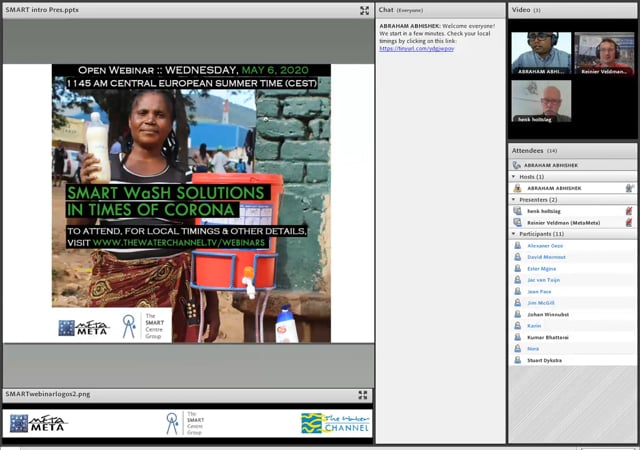Select henk holtslag in the Presenters list
640x450 pixels.
544,211
